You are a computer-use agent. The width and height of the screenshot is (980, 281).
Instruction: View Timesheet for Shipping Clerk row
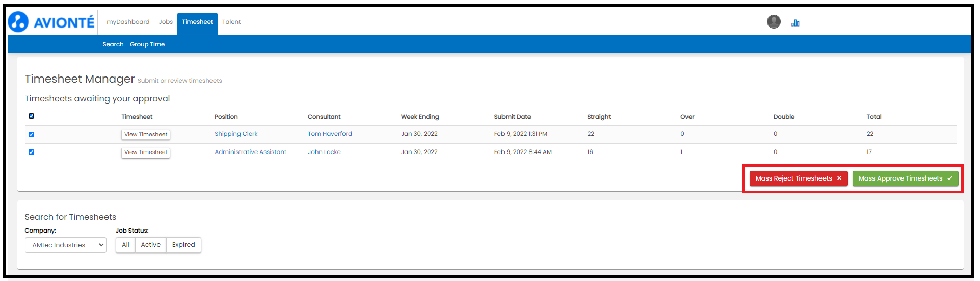(x=146, y=135)
